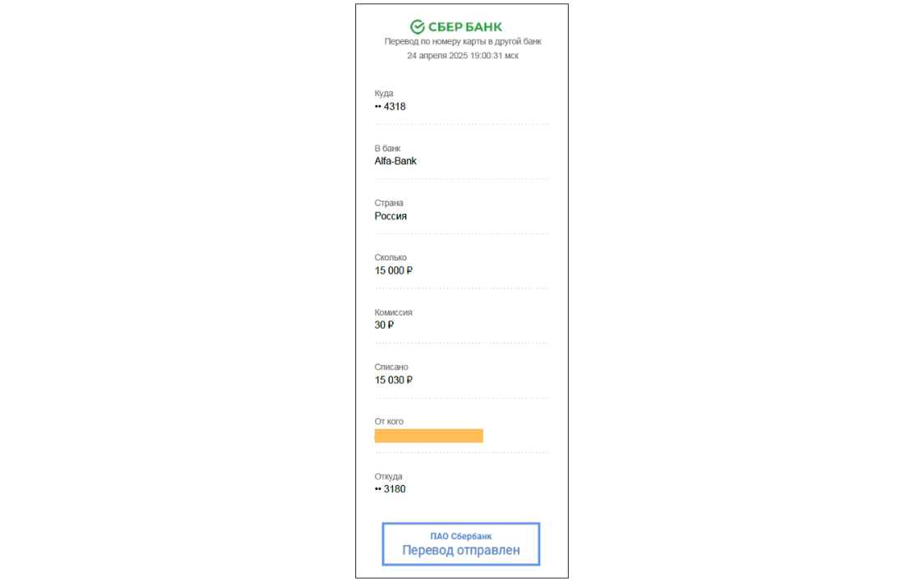The width and height of the screenshot is (924, 582).
Task: Select the Alfa-Bank value
Action: coord(395,161)
